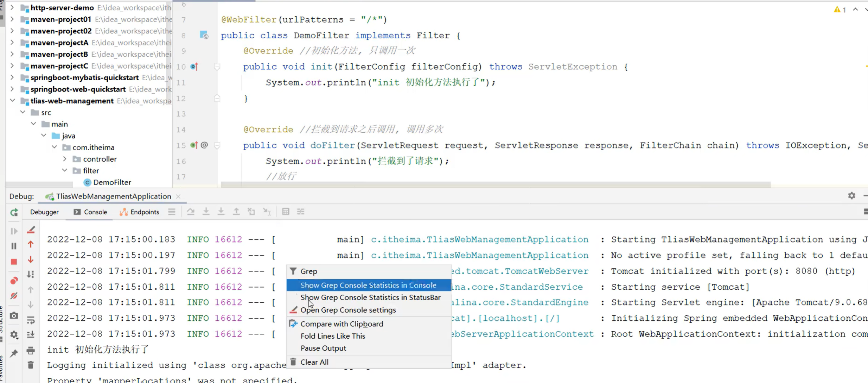Open View Breakpoints dialog
The image size is (868, 383).
(14, 281)
